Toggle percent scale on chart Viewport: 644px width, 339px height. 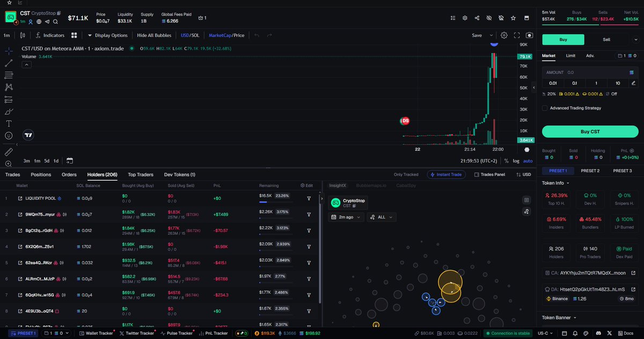pyautogui.click(x=506, y=161)
